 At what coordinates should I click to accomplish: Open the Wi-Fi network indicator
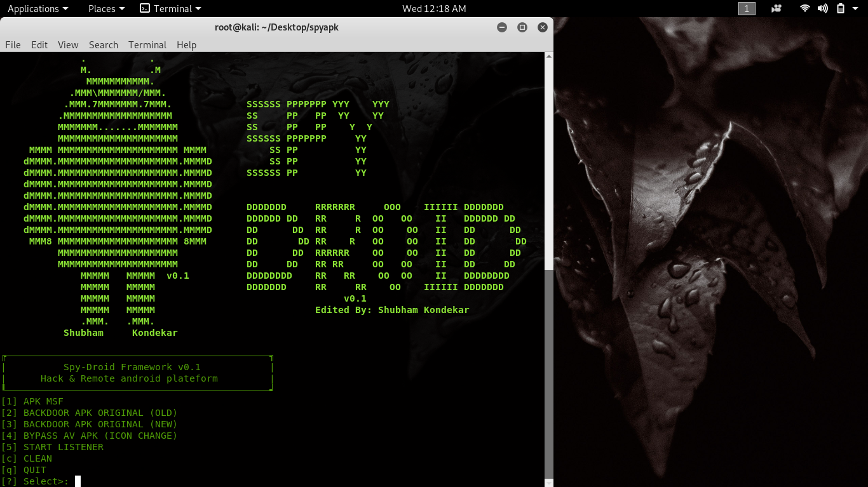(x=805, y=8)
